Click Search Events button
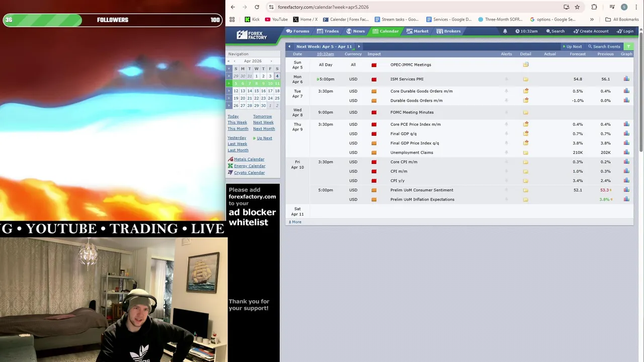 [x=604, y=47]
